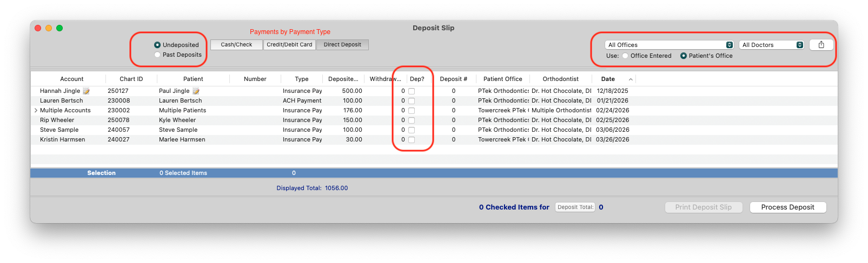Image resolution: width=868 pixels, height=263 pixels.
Task: Sort by the Account column header
Action: tap(72, 79)
